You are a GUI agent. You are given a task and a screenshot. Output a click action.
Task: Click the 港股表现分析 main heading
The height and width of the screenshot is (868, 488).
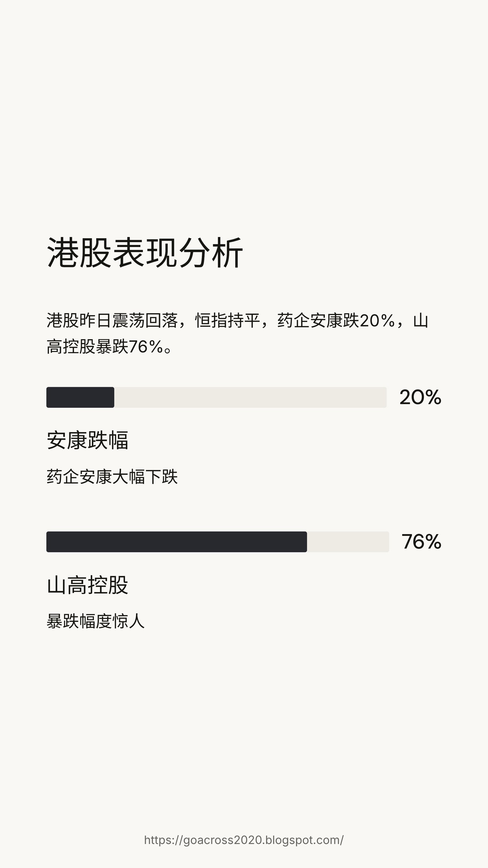(145, 252)
